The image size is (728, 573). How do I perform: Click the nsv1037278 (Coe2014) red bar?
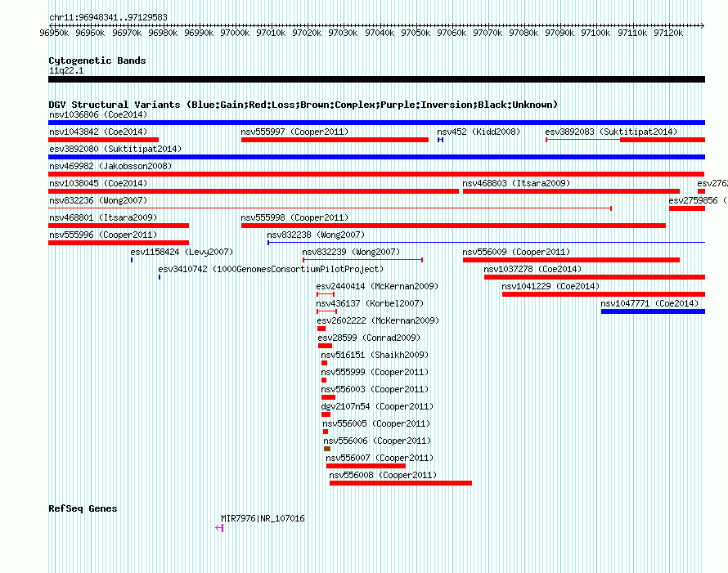coord(595,277)
